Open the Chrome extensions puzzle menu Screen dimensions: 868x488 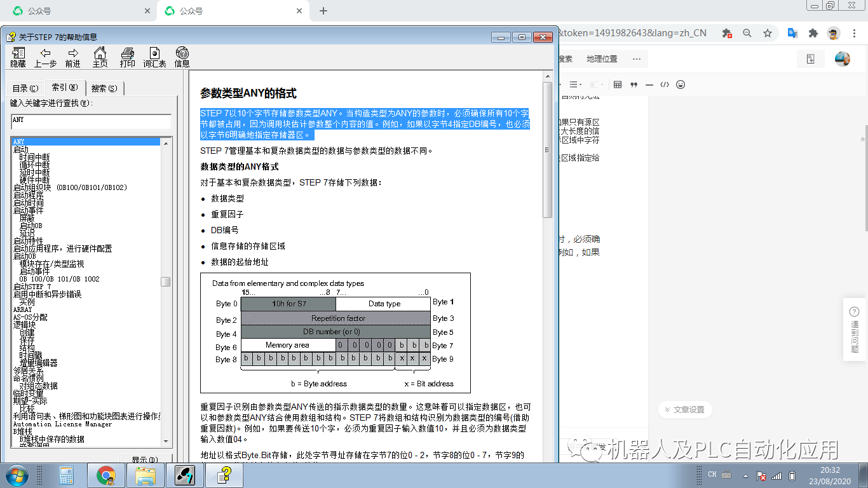813,33
